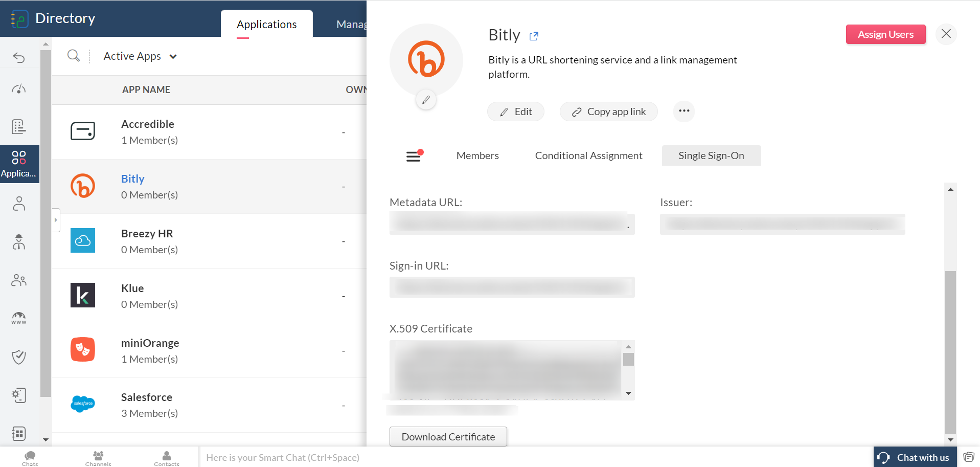This screenshot has width=980, height=467.
Task: Click the Issuer field
Action: [x=783, y=224]
